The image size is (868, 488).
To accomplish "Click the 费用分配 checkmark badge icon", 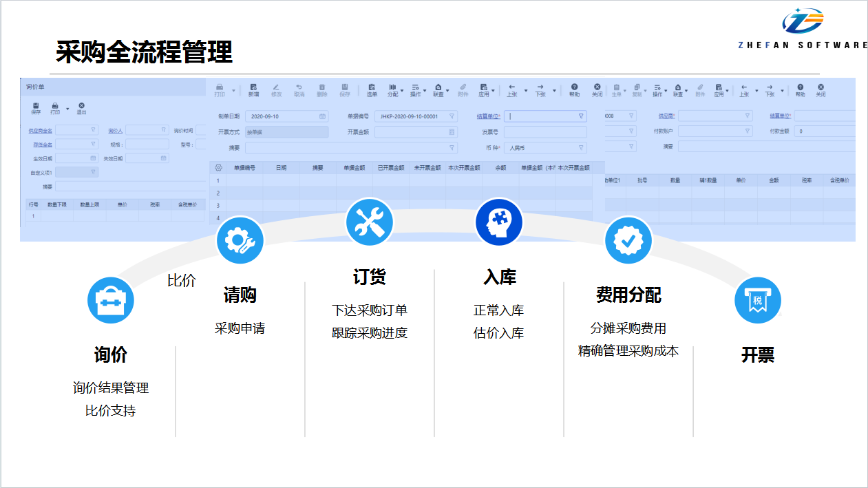I will (628, 240).
